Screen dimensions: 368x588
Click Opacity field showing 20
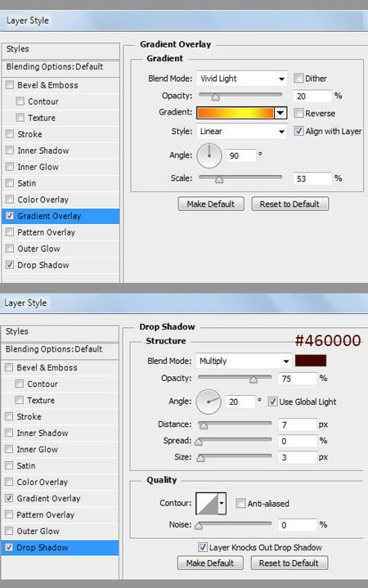tap(312, 96)
